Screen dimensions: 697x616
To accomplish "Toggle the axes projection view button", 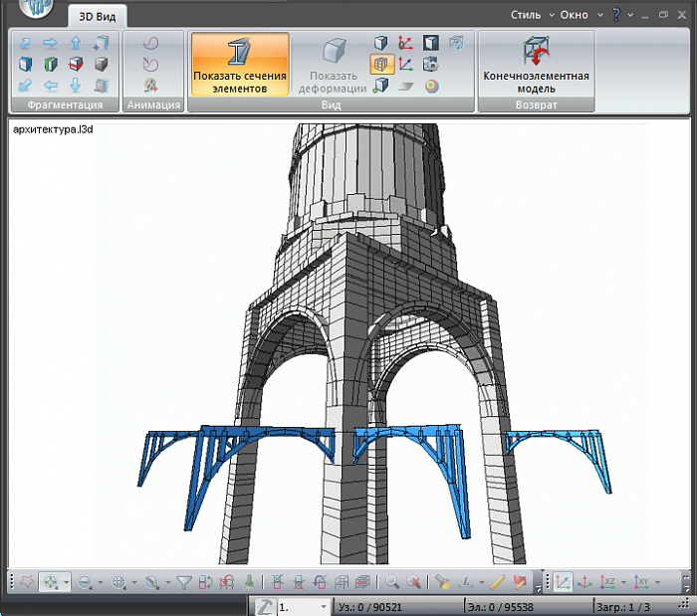I will pyautogui.click(x=564, y=582).
